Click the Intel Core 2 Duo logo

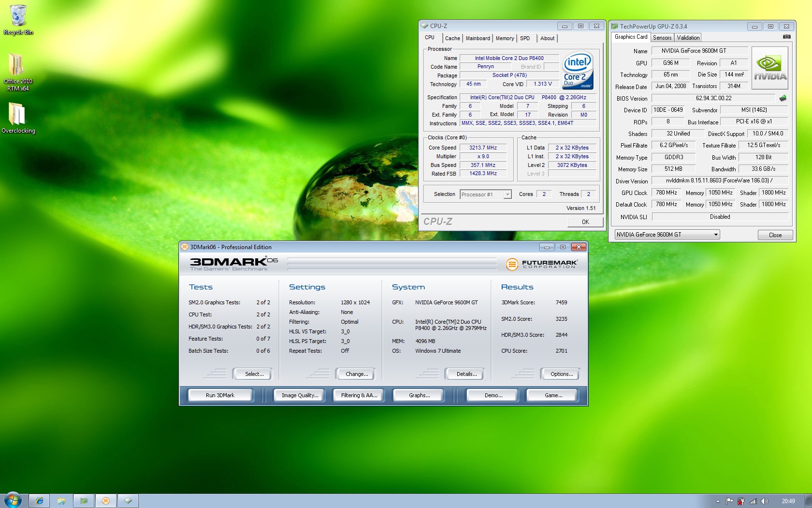tap(578, 71)
